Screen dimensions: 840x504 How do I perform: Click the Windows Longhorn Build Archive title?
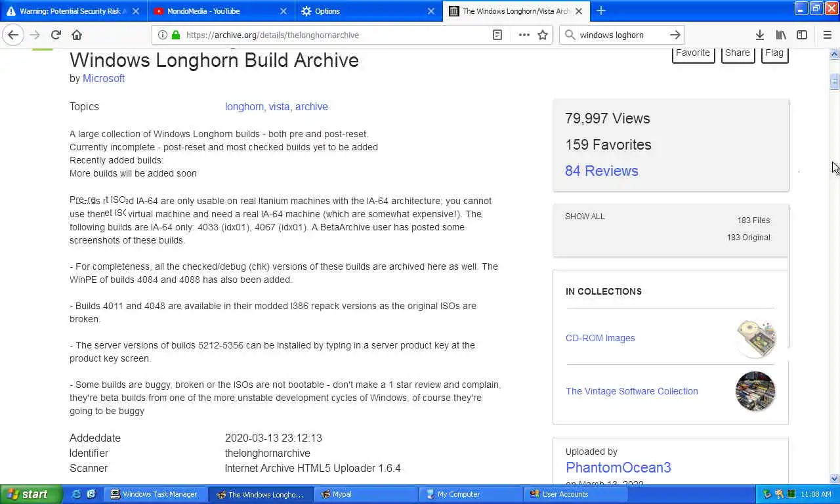[215, 60]
